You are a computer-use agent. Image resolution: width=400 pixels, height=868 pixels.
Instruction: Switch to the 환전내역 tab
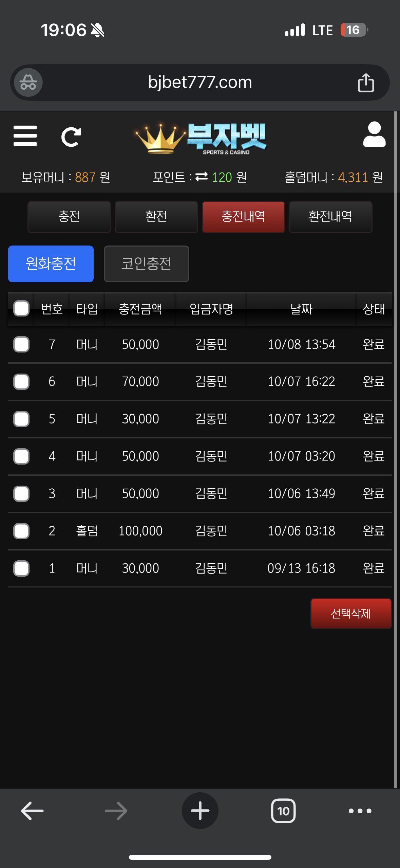330,217
